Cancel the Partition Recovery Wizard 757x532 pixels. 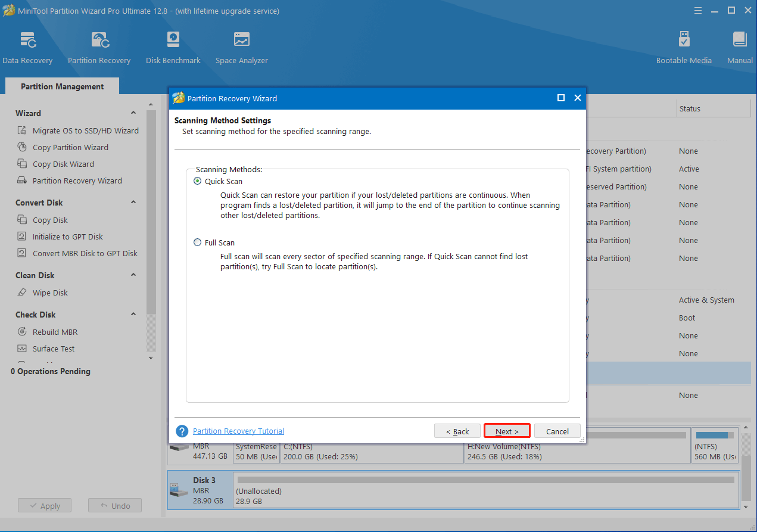557,431
